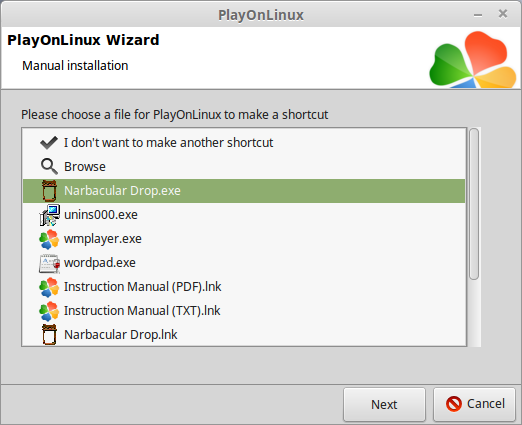Select "I don't want to make another shortcut"
Screen dimensions: 522x425
(244, 143)
